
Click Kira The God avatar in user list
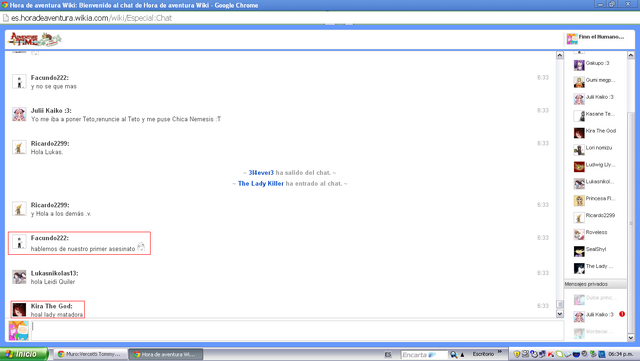pos(579,133)
